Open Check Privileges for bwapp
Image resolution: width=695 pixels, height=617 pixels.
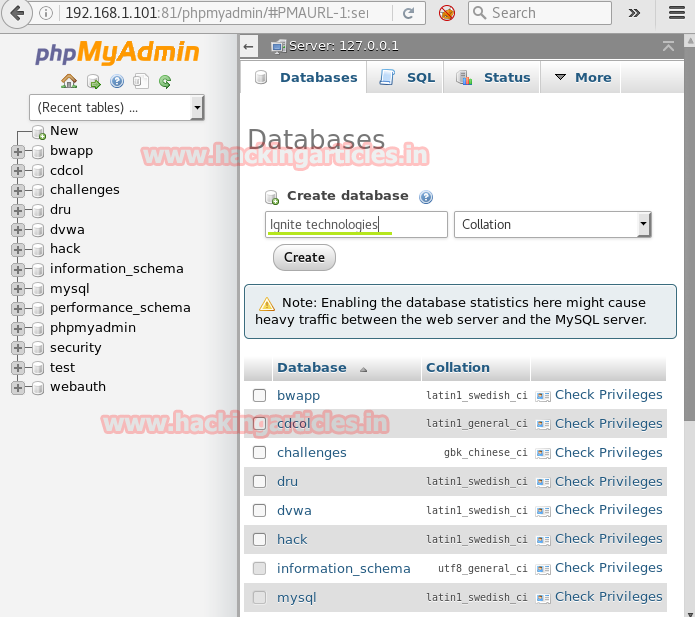(608, 394)
